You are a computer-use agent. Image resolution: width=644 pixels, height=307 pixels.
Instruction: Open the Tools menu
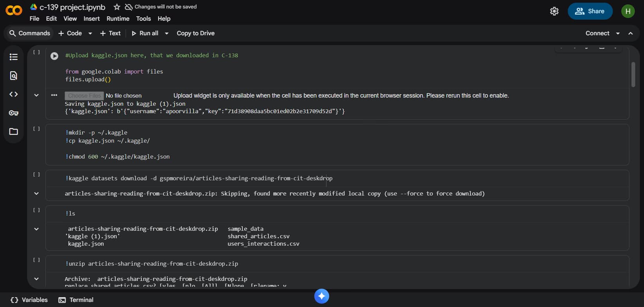[x=143, y=18]
